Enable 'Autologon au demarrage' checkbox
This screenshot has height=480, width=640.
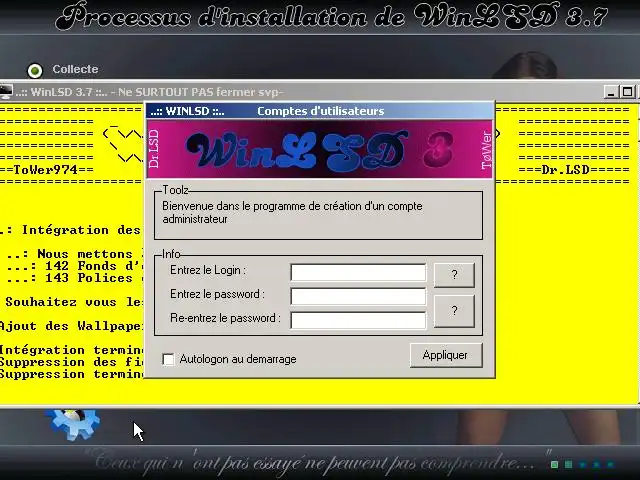click(168, 359)
